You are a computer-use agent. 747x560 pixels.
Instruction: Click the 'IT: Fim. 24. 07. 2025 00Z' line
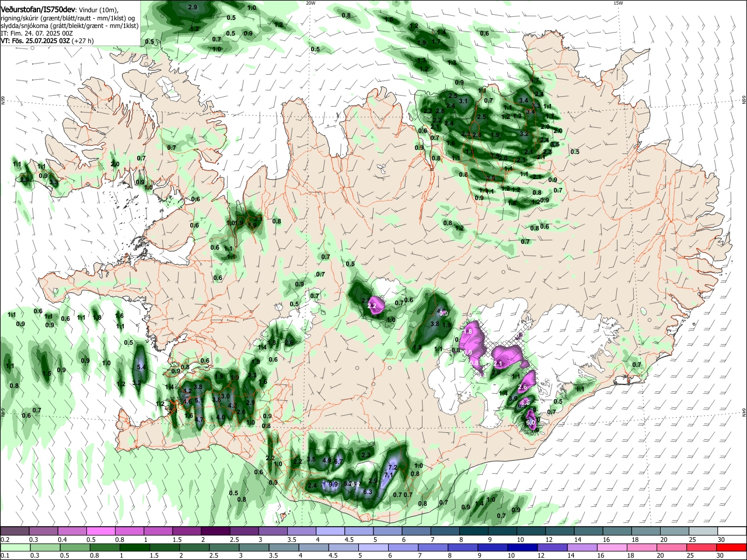pyautogui.click(x=36, y=33)
